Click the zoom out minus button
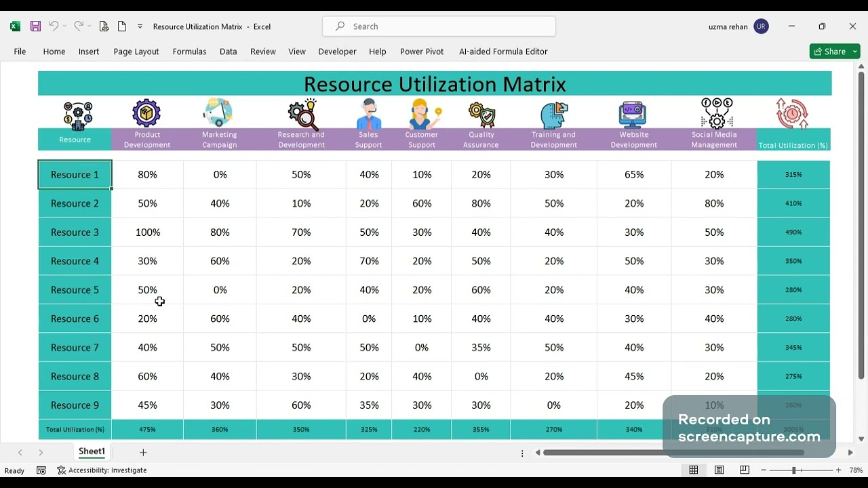868x488 pixels. click(764, 470)
